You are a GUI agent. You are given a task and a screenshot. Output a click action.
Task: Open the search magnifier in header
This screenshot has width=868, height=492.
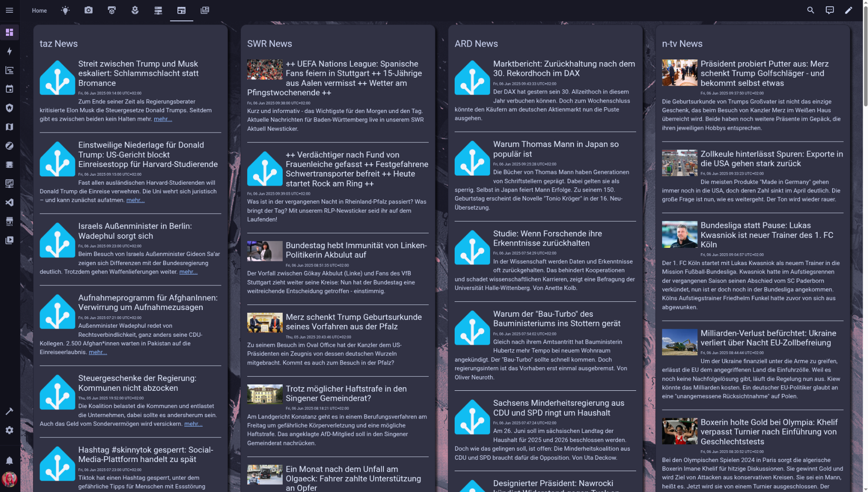(x=810, y=10)
